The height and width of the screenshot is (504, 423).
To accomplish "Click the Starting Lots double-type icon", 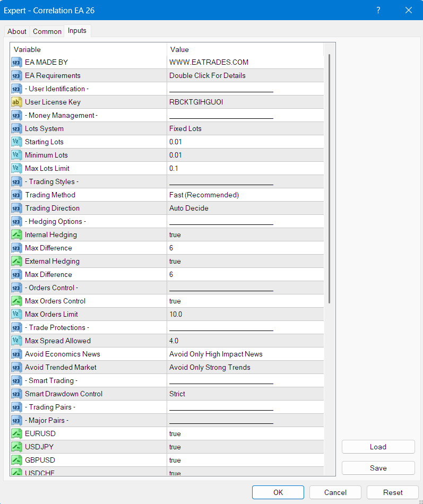I will pos(16,142).
